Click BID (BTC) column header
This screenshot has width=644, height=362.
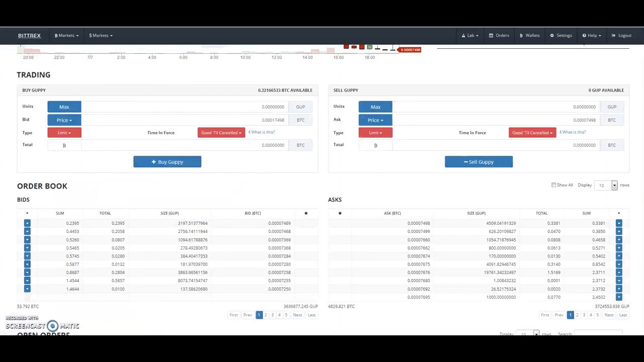coord(253,214)
